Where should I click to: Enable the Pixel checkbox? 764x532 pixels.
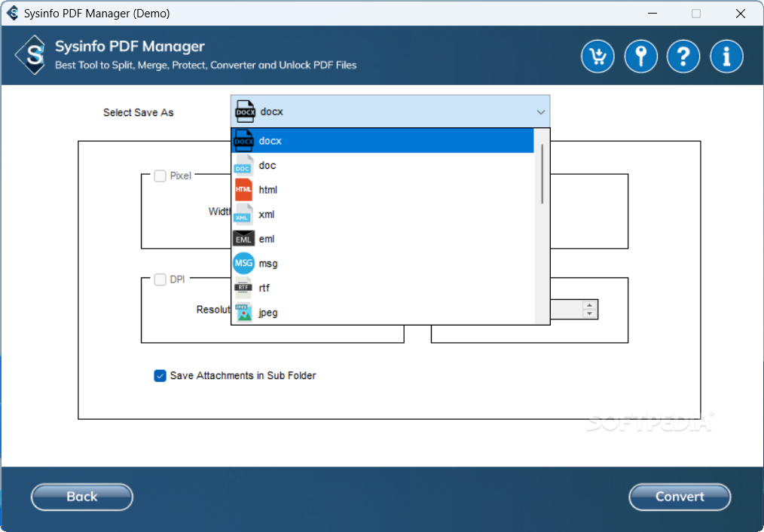(x=160, y=176)
